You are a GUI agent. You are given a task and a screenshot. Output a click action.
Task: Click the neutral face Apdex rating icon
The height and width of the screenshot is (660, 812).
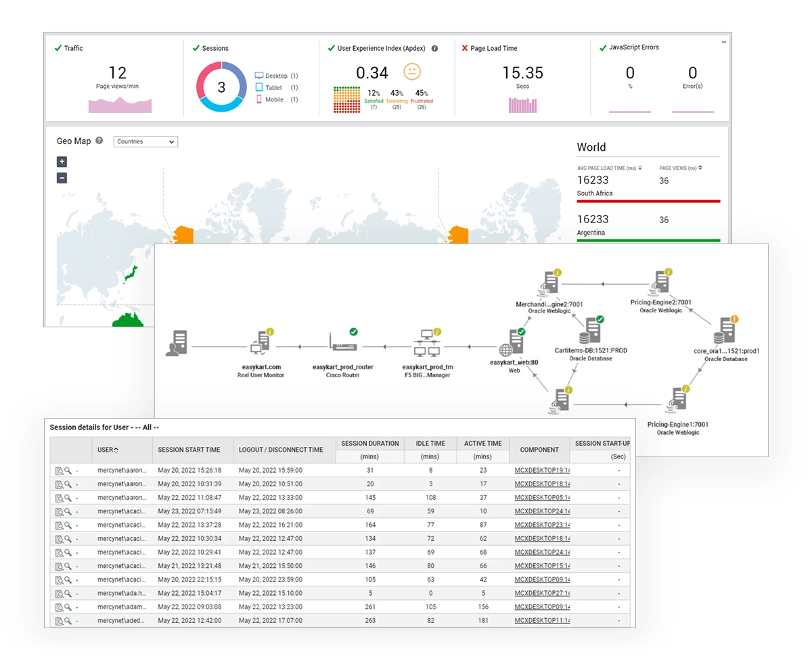(411, 72)
